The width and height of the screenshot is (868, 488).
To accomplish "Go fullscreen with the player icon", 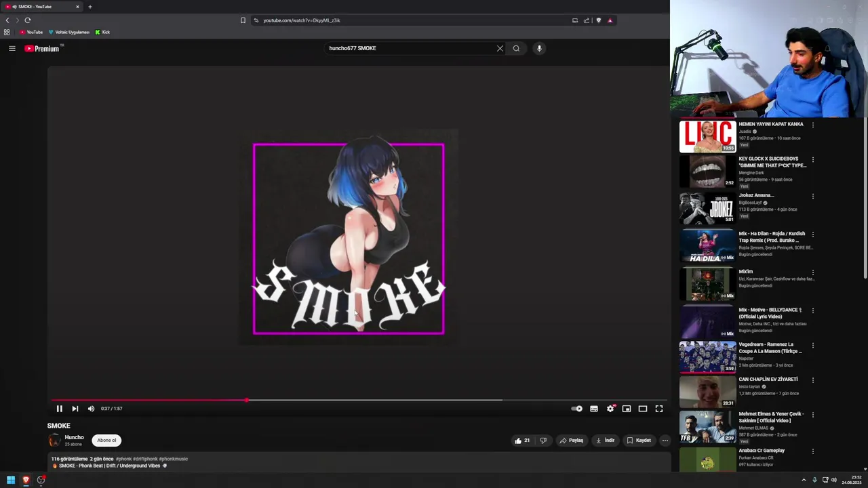I will click(659, 409).
